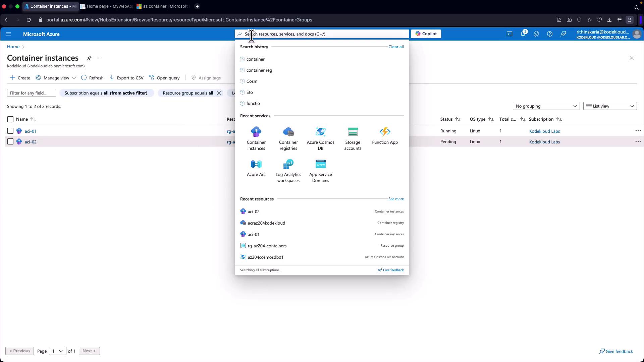Open Storage accounts service icon
Viewport: 644px width, 362px height.
pos(353,132)
